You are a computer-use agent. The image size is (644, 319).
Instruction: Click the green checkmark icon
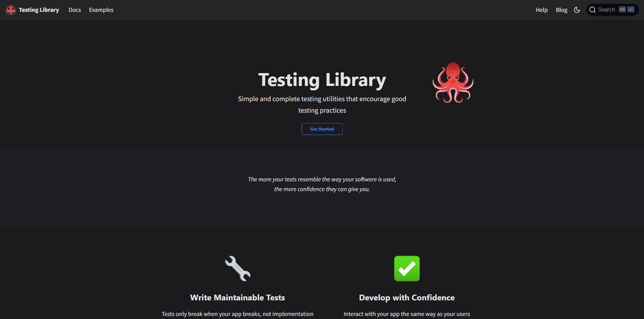(407, 269)
